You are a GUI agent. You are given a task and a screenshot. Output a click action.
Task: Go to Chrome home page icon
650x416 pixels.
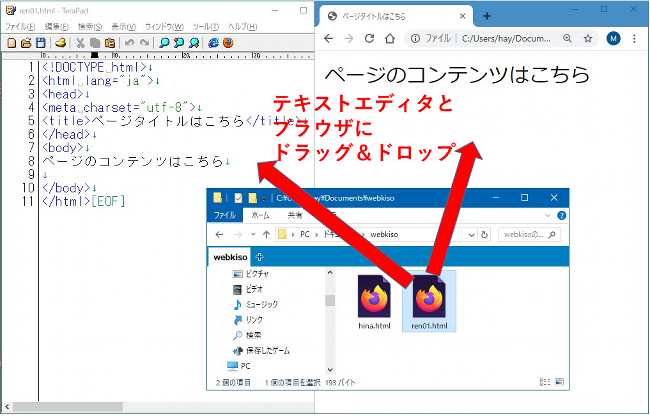pyautogui.click(x=392, y=39)
